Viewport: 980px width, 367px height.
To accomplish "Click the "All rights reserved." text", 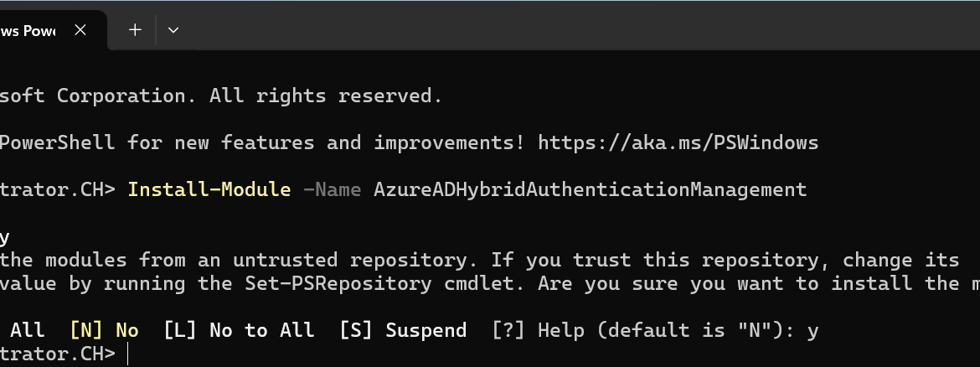I will (x=326, y=96).
